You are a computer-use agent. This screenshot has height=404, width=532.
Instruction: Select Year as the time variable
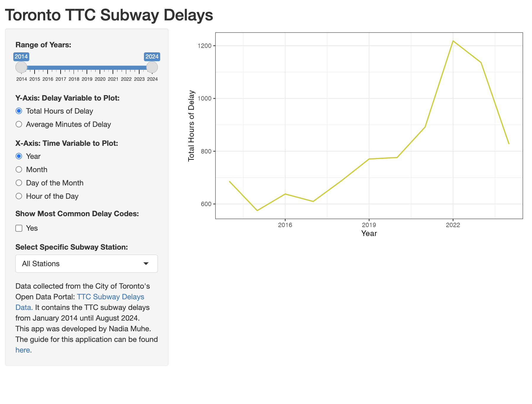point(19,156)
